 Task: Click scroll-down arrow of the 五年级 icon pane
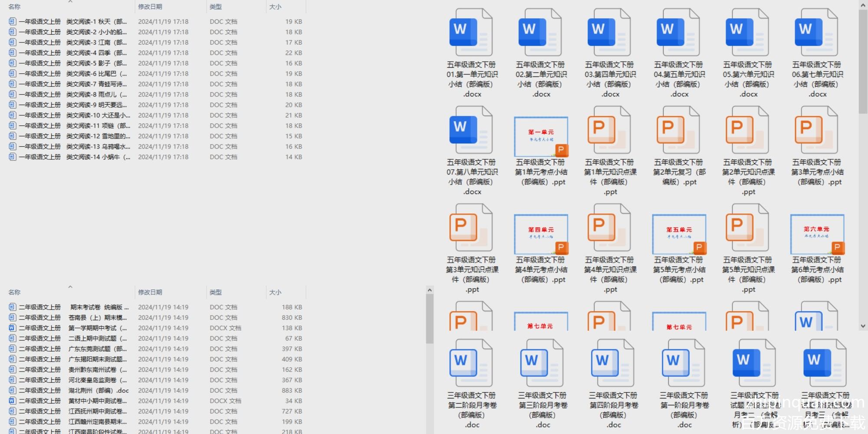(x=863, y=326)
